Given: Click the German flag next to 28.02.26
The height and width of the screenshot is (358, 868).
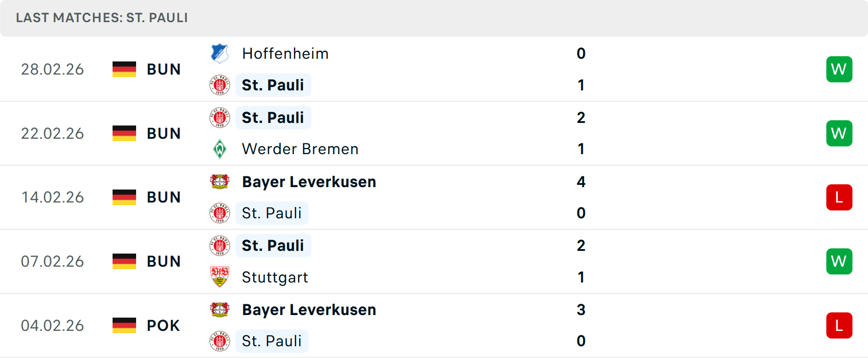Looking at the screenshot, I should click(x=124, y=69).
